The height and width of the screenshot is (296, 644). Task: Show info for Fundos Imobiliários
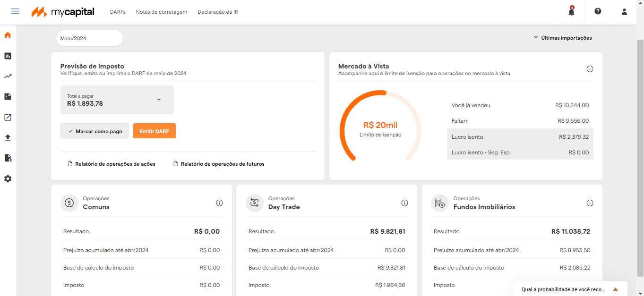(590, 203)
